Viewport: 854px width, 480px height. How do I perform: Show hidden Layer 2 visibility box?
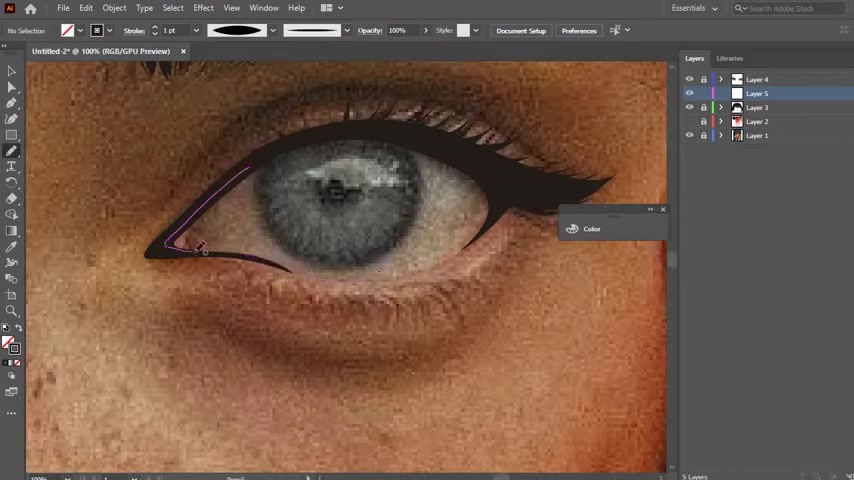[x=690, y=121]
